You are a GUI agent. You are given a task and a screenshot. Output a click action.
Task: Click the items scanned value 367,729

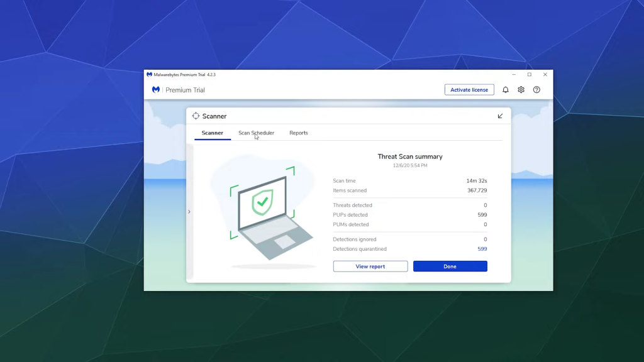(x=477, y=190)
